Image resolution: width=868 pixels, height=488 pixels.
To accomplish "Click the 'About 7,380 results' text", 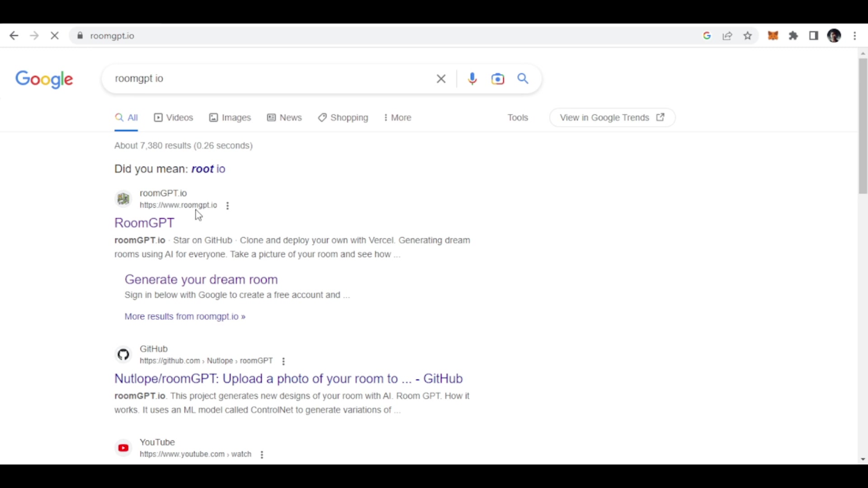I will click(x=184, y=146).
